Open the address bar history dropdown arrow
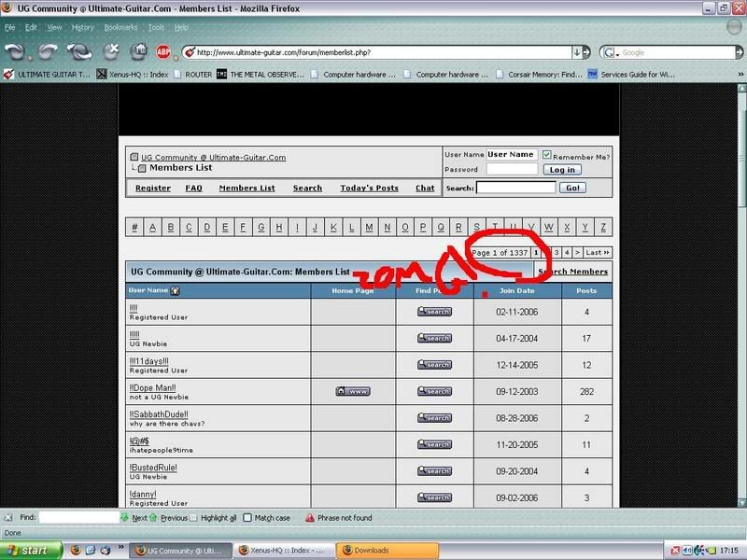The width and height of the screenshot is (747, 560). [x=576, y=52]
